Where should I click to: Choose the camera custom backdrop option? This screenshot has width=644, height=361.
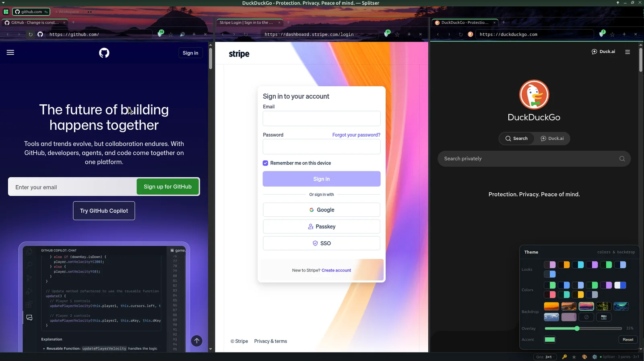pyautogui.click(x=604, y=317)
